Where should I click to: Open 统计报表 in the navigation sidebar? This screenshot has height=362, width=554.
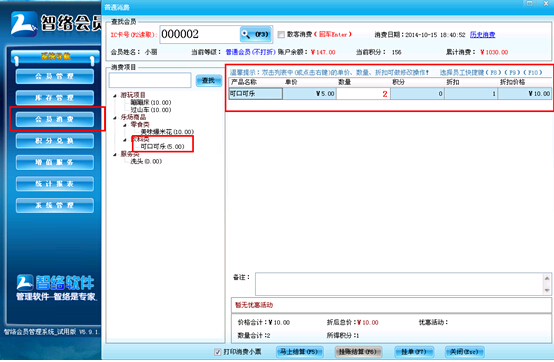55,184
